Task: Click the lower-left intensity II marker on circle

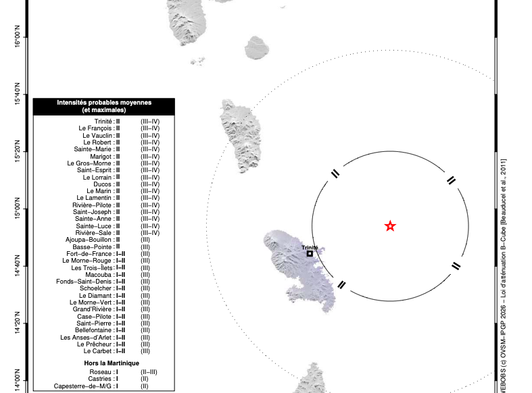Action: pyautogui.click(x=341, y=285)
